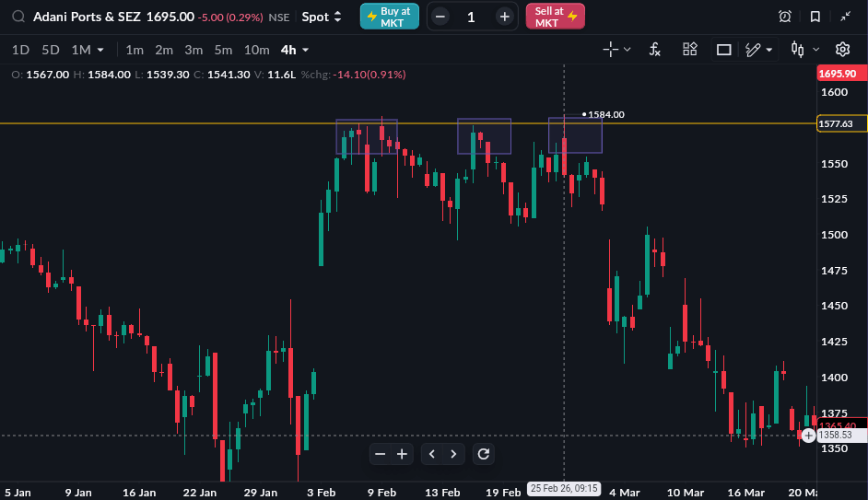Click the 1695.90 current price label

point(842,74)
